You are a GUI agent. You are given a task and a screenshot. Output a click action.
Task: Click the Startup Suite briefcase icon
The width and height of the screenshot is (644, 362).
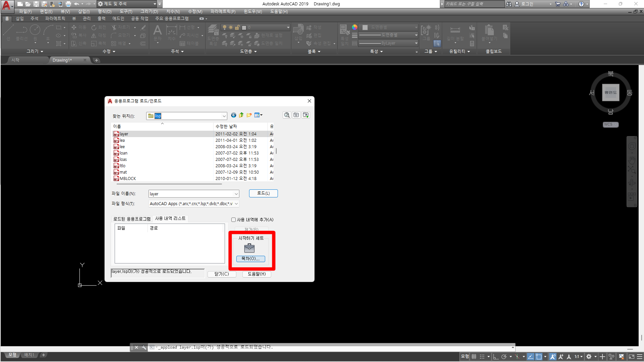249,248
